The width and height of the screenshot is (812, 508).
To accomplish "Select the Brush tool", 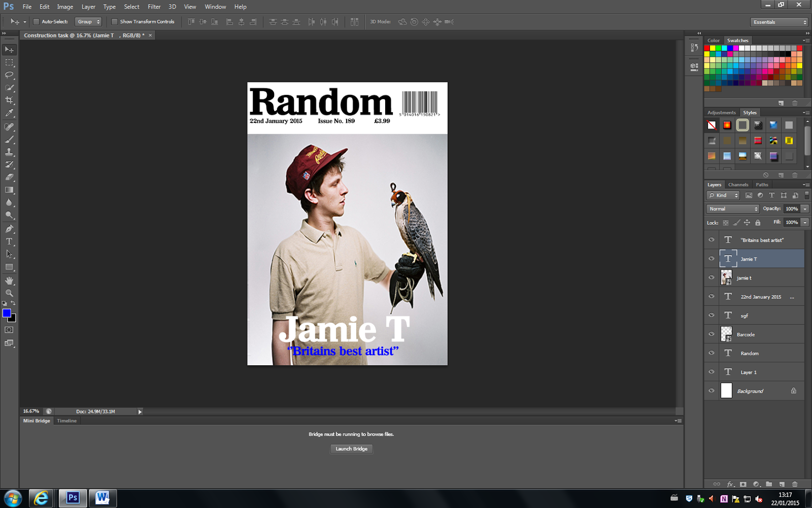I will coord(9,140).
